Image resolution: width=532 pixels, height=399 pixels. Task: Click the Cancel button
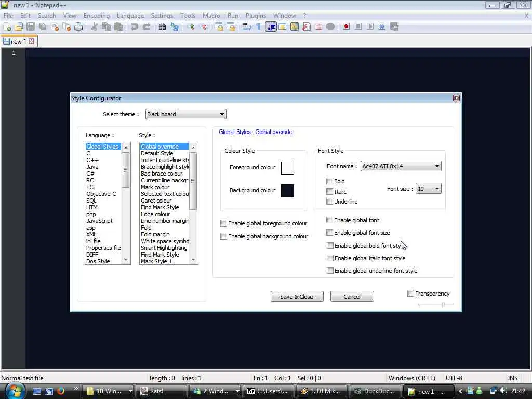point(352,297)
